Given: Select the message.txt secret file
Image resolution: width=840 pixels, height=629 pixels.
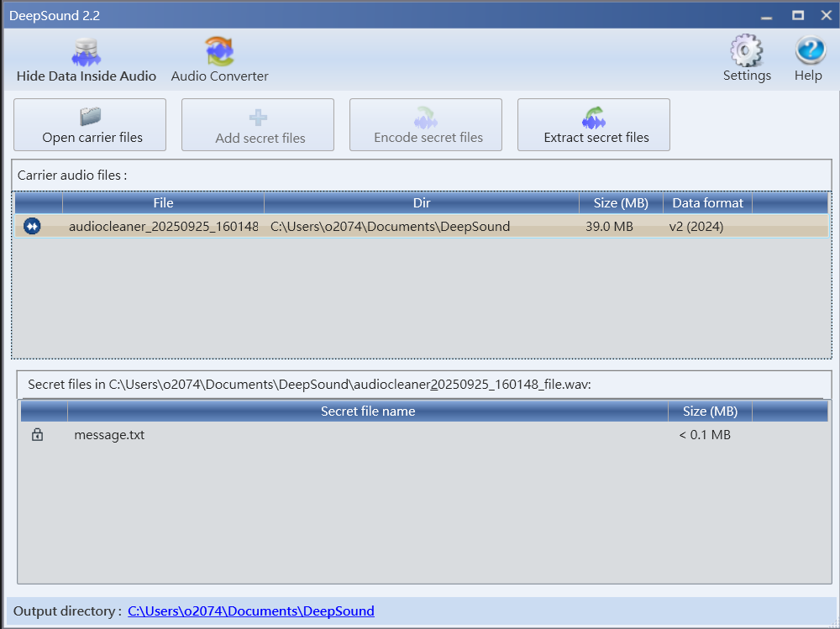Looking at the screenshot, I should tap(109, 434).
